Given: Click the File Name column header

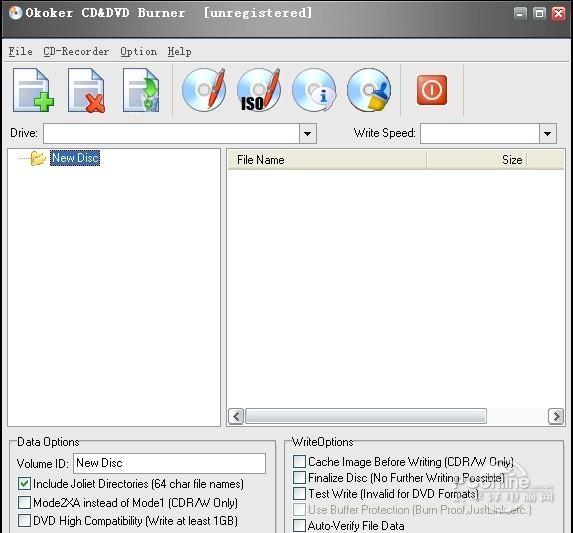Looking at the screenshot, I should [x=327, y=160].
